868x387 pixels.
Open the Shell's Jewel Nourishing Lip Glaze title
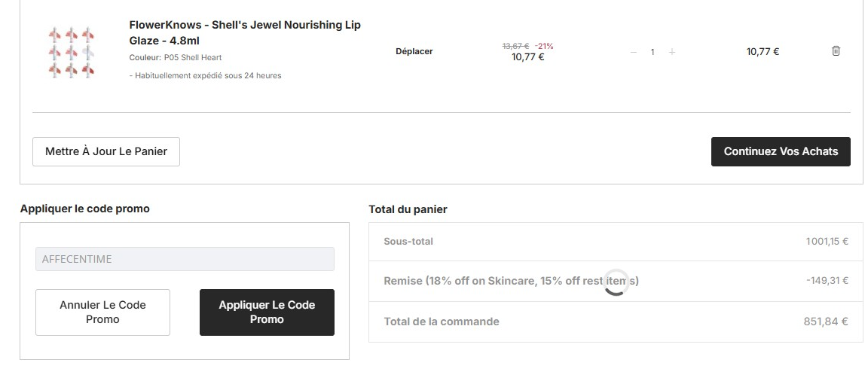coord(245,32)
